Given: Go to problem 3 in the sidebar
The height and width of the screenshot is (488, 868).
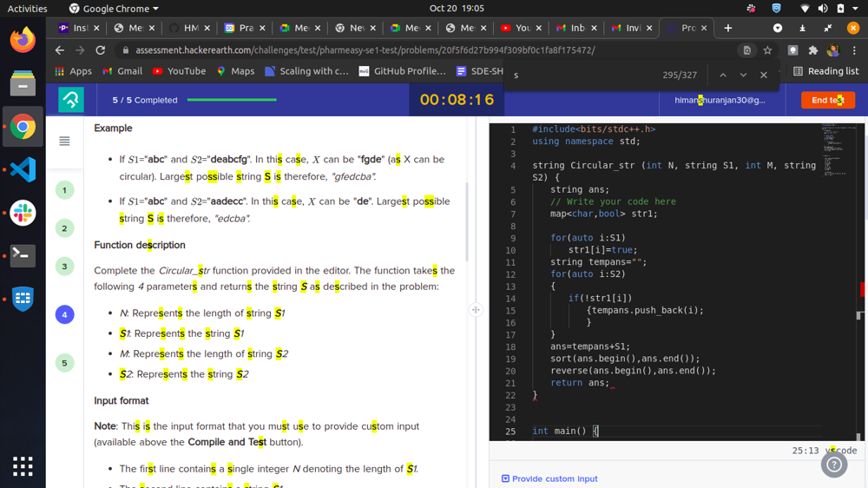Looking at the screenshot, I should [x=65, y=267].
